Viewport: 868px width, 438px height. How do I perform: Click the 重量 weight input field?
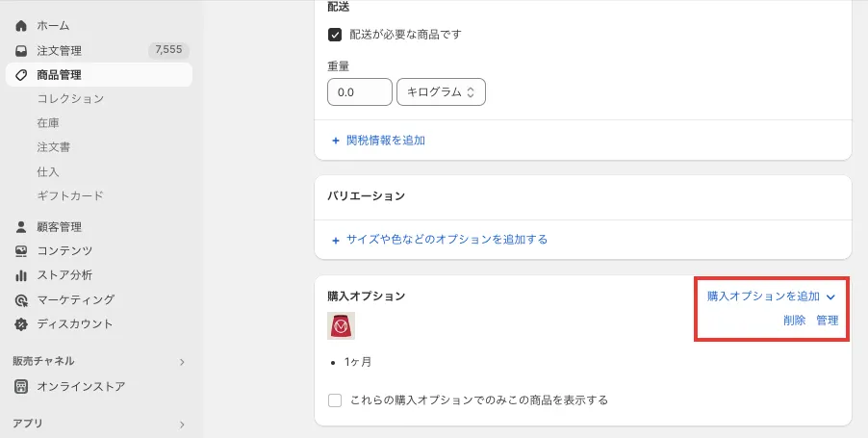tap(359, 92)
